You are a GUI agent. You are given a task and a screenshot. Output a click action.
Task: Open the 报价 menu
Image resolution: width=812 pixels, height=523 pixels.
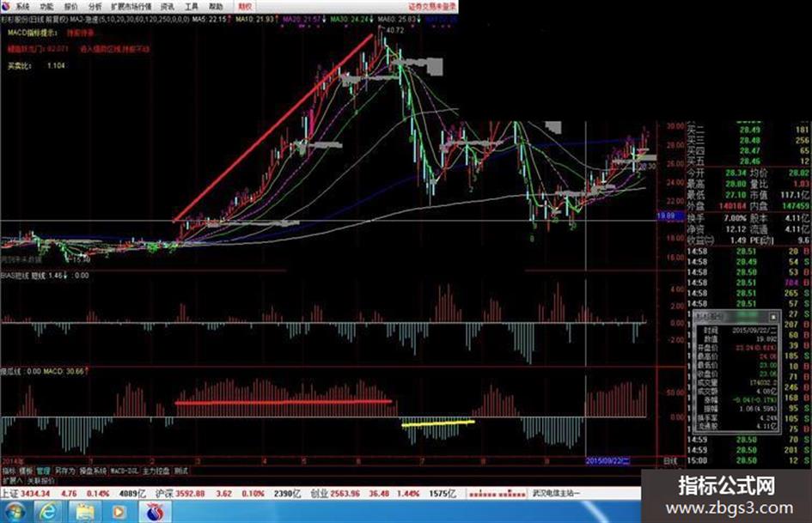click(x=71, y=7)
